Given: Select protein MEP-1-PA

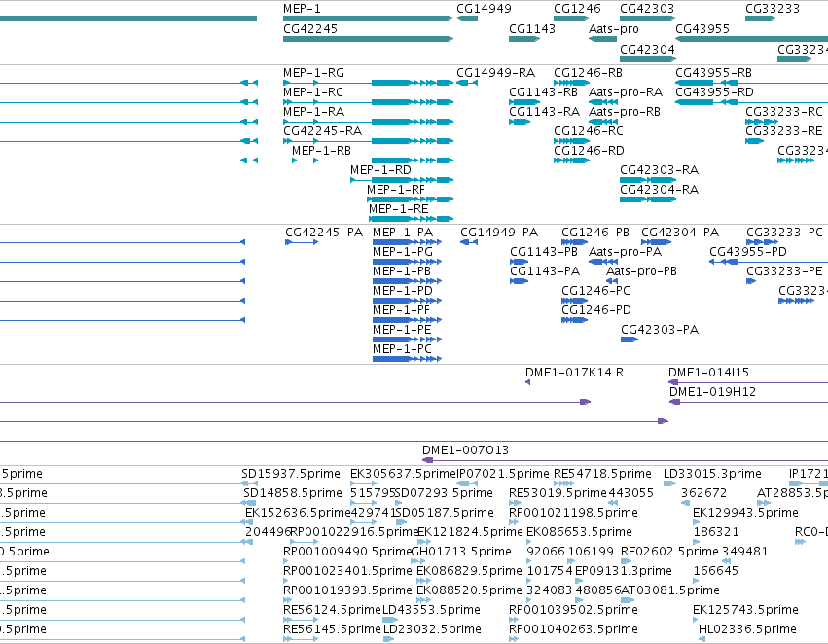Looking at the screenshot, I should (x=403, y=233).
